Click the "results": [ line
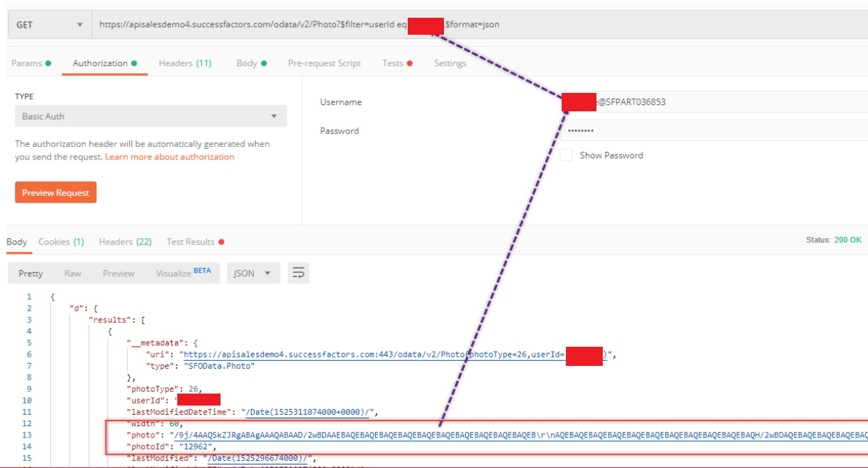The height and width of the screenshot is (468, 868). pyautogui.click(x=116, y=319)
